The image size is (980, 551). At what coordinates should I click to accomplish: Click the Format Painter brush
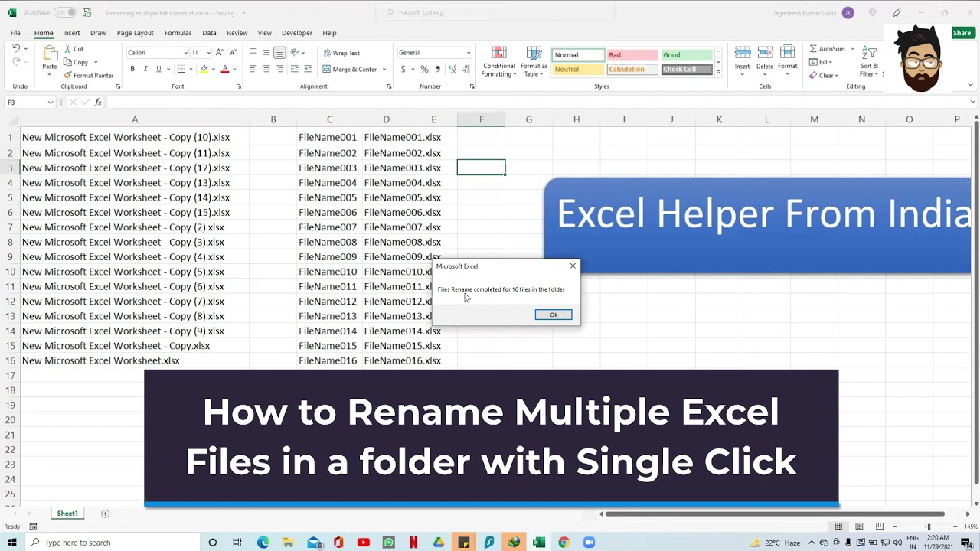click(x=67, y=75)
